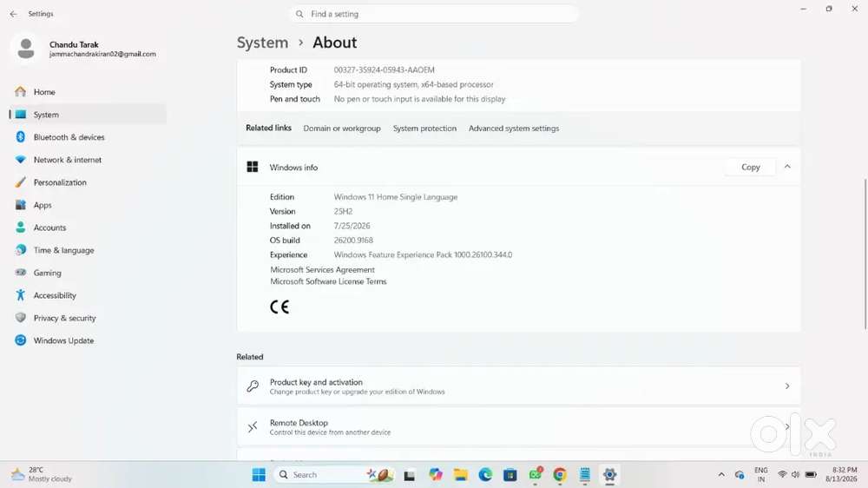868x488 pixels.
Task: Open Microsoft Services Agreement link
Action: click(322, 270)
